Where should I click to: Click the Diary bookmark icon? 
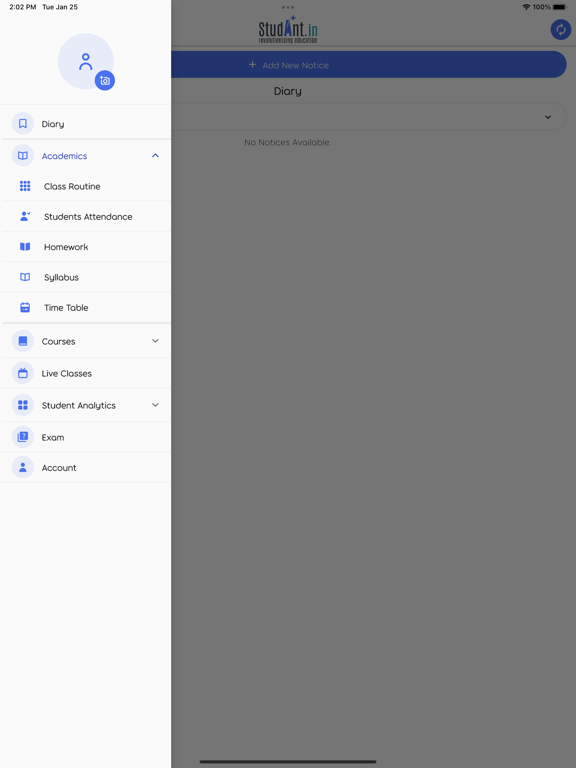[23, 123]
